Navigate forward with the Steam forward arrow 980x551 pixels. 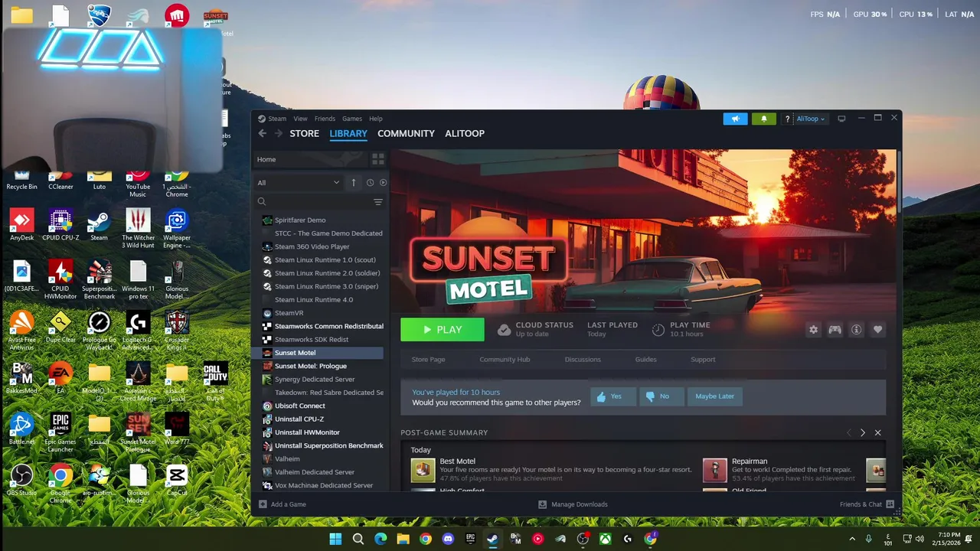pos(277,133)
